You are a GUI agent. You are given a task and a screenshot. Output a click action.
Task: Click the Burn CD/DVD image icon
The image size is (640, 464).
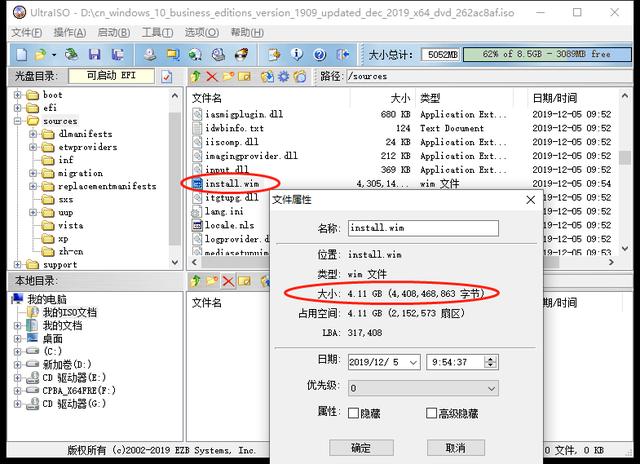(x=241, y=54)
